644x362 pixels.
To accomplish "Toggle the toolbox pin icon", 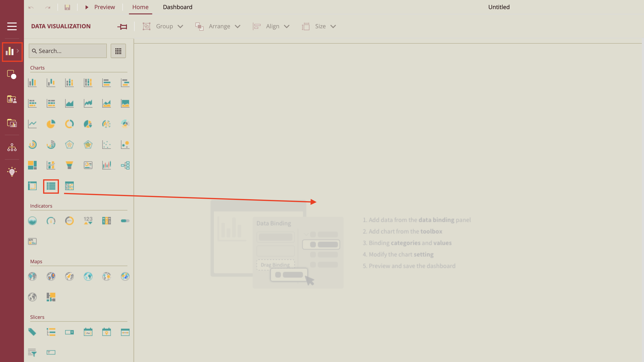I will [x=122, y=26].
